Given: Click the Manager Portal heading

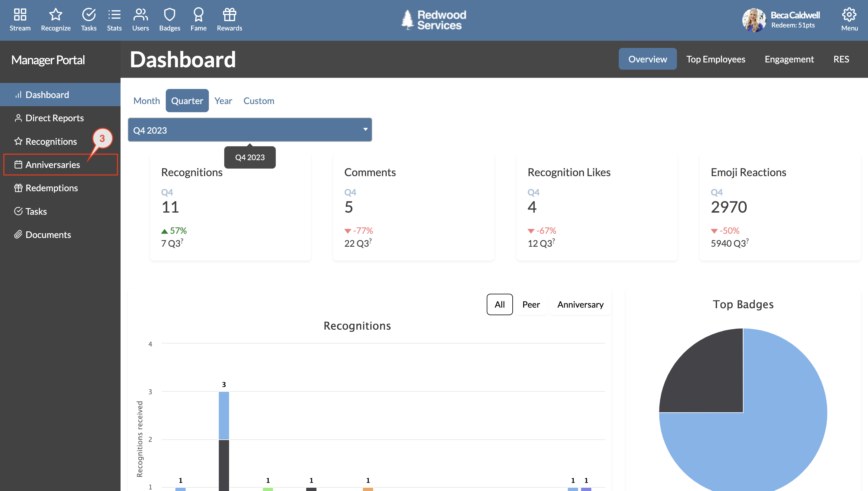Looking at the screenshot, I should pos(48,60).
